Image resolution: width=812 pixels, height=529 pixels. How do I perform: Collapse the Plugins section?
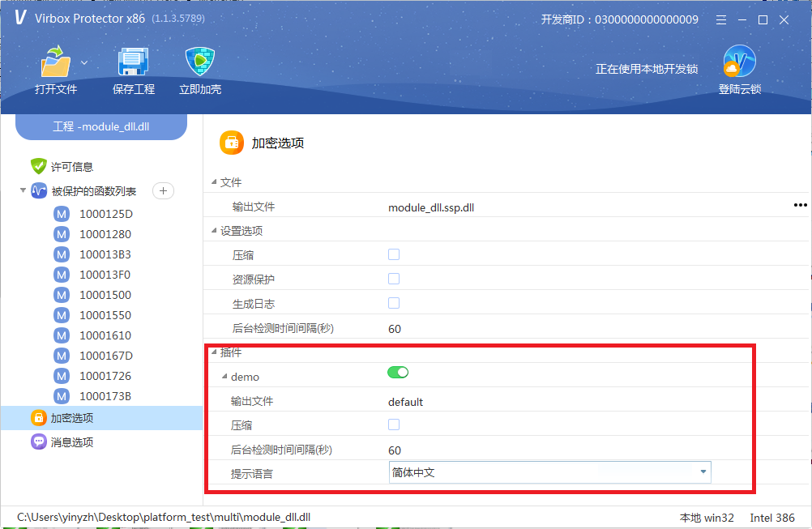[214, 352]
